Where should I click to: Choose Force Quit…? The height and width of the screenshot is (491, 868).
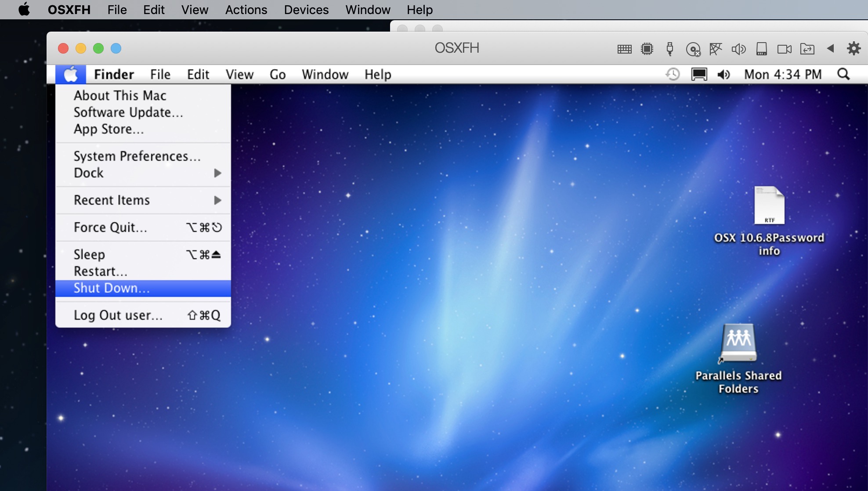click(x=143, y=227)
